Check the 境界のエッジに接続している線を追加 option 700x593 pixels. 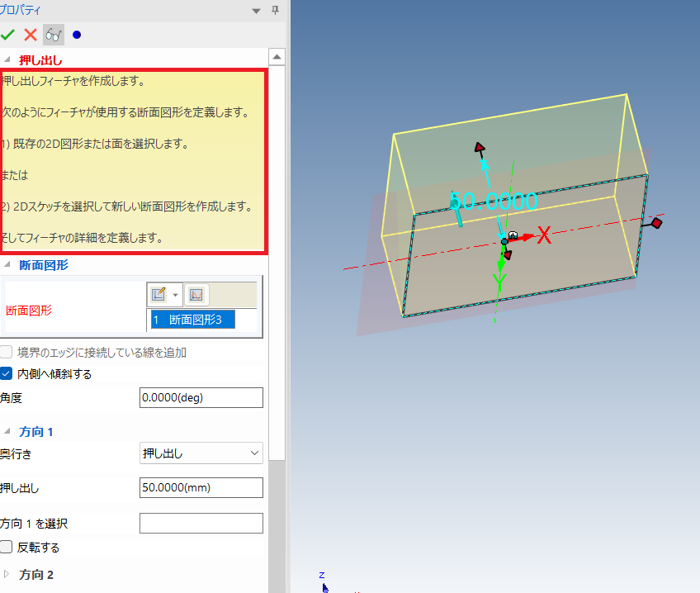pos(5,351)
